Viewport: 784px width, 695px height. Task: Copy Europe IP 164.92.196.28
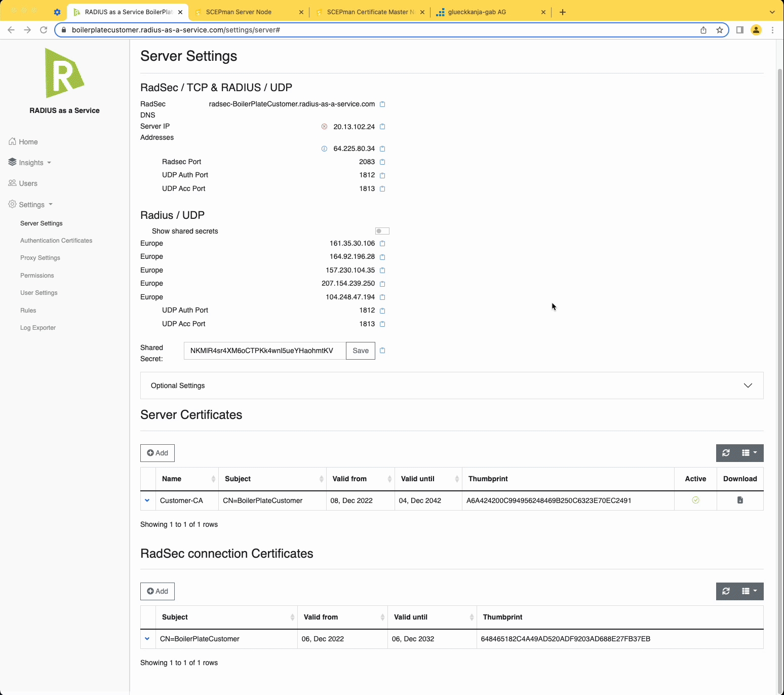point(382,257)
